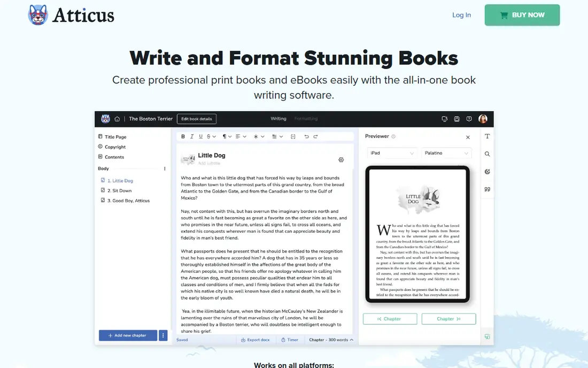Click the monitor device icon in header

[x=444, y=119]
